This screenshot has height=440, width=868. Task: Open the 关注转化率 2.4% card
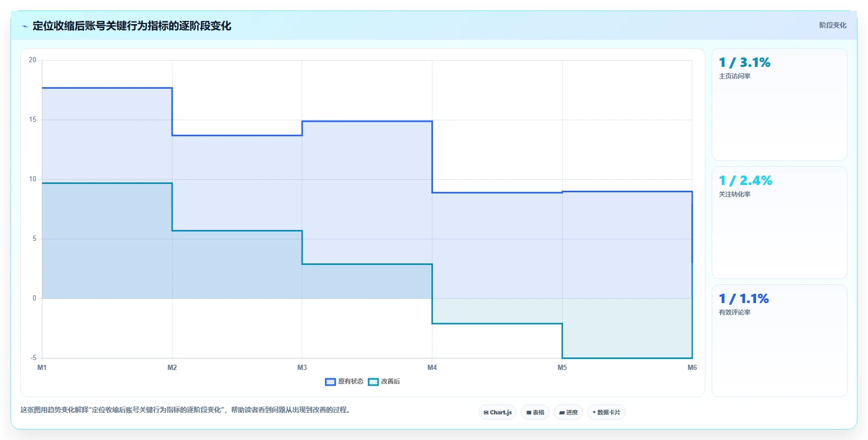click(x=779, y=223)
